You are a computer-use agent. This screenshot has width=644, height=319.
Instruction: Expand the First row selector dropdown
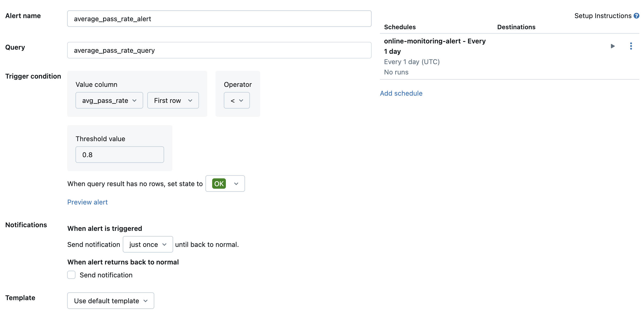pyautogui.click(x=173, y=100)
